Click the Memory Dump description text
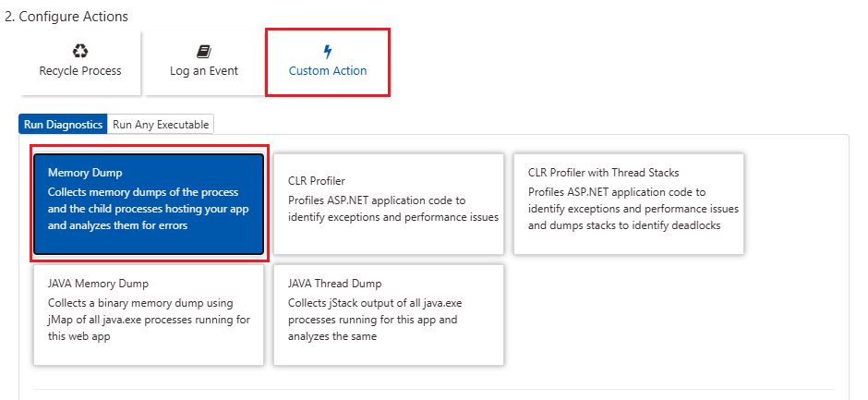 pyautogui.click(x=149, y=209)
